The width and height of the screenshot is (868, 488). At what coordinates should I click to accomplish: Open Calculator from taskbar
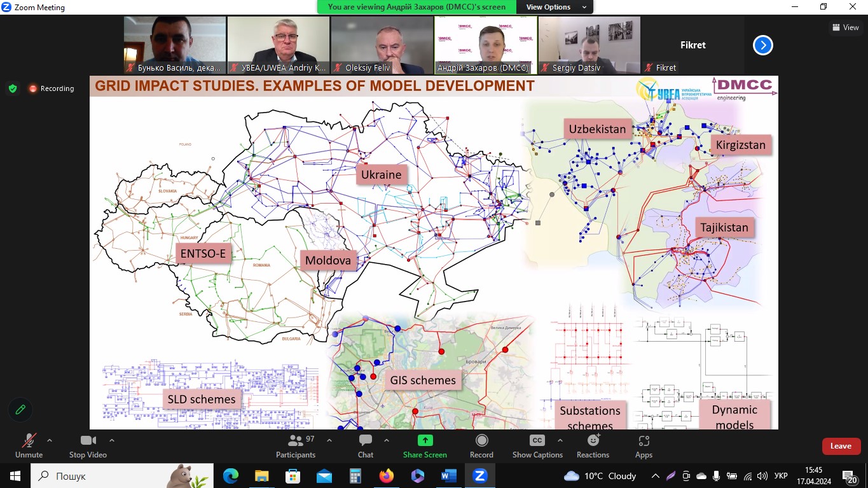coord(355,475)
